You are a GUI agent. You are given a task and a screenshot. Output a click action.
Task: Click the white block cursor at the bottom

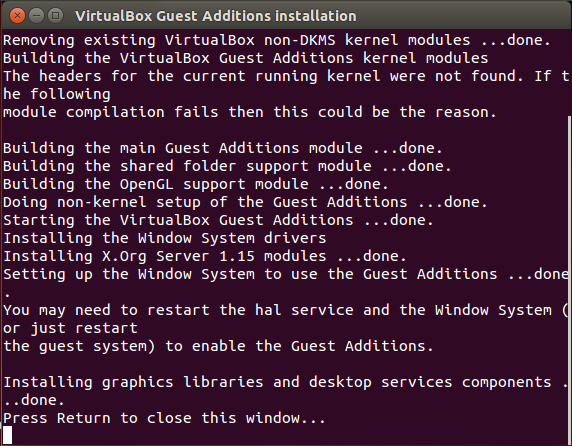(8, 435)
